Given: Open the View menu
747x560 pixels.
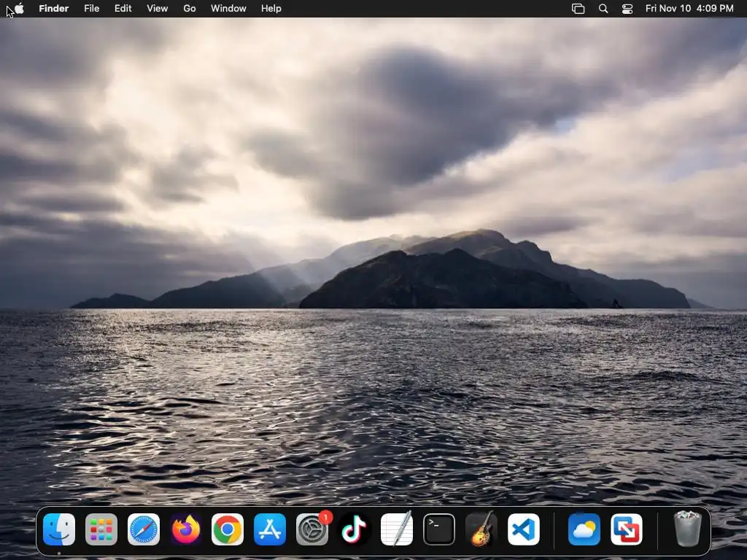Looking at the screenshot, I should click(x=158, y=9).
